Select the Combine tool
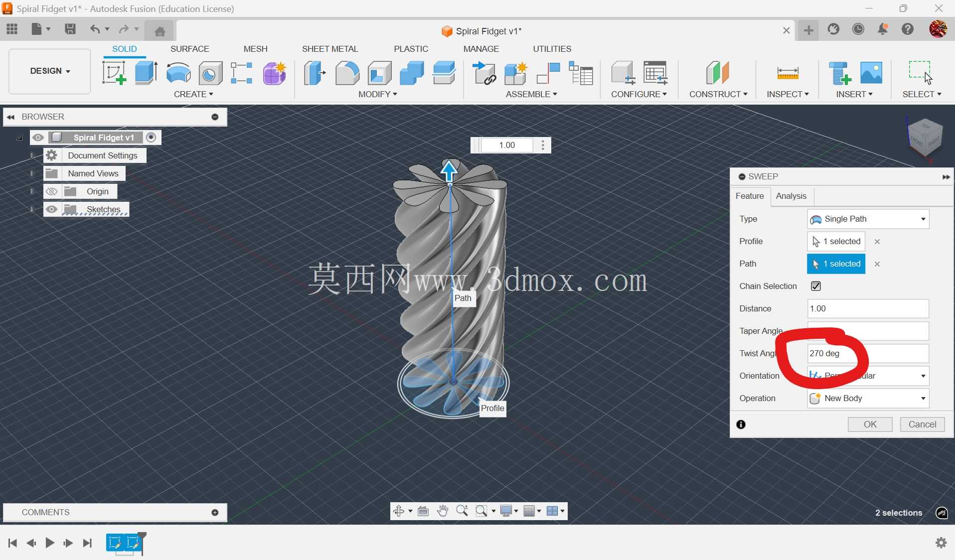The image size is (955, 560). (412, 73)
